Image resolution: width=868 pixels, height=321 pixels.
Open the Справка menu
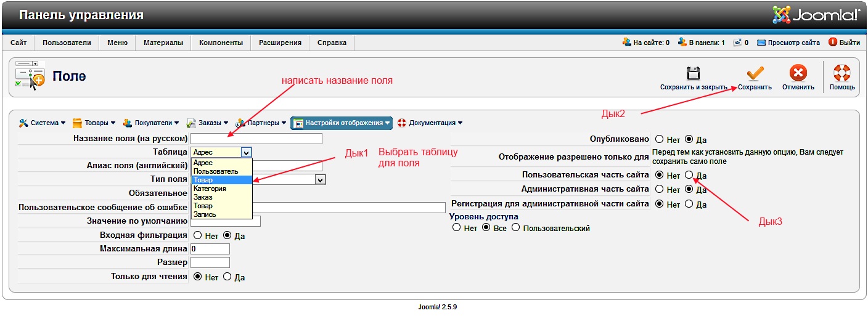332,43
